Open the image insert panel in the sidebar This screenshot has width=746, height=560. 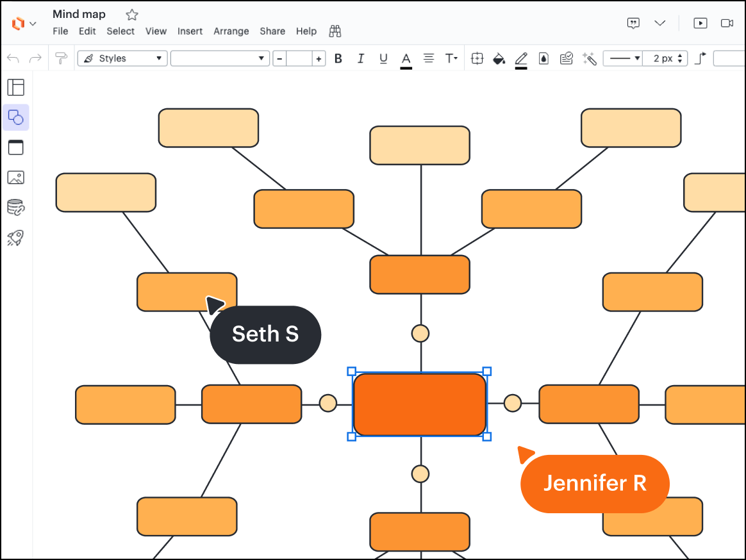coord(15,177)
